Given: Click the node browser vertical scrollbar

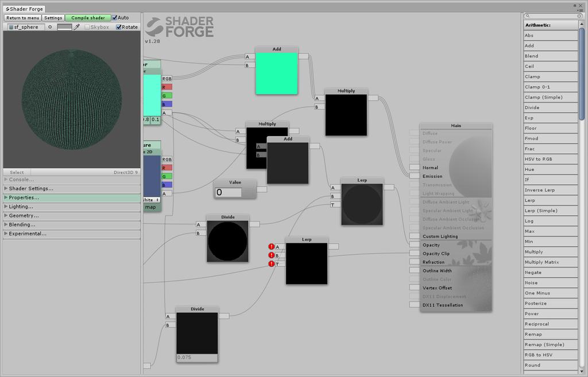Looking at the screenshot, I should tap(582, 74).
